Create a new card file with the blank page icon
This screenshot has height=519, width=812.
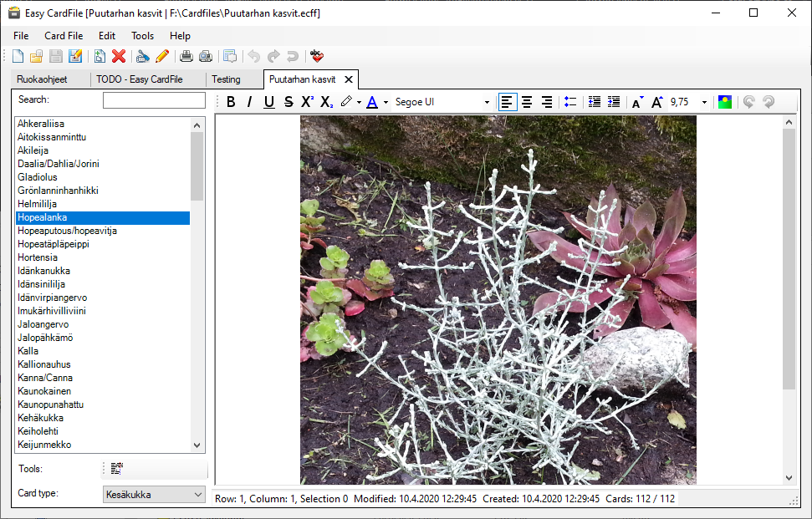click(x=18, y=56)
